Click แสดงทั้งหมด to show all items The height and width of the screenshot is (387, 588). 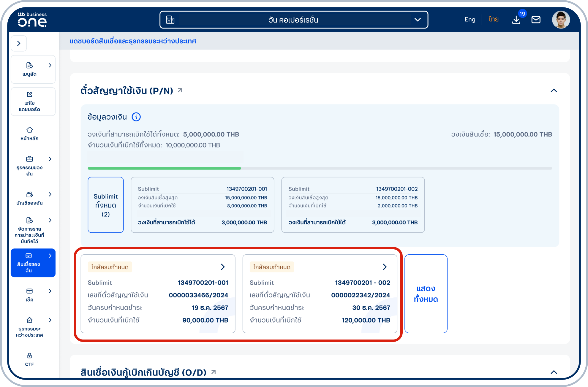coord(426,294)
